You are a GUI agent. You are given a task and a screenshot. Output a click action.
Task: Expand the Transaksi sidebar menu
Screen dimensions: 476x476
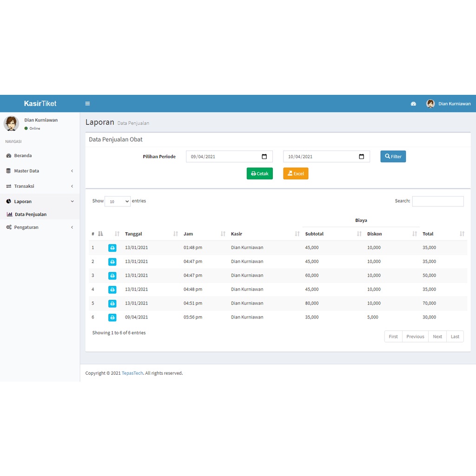[x=40, y=186]
